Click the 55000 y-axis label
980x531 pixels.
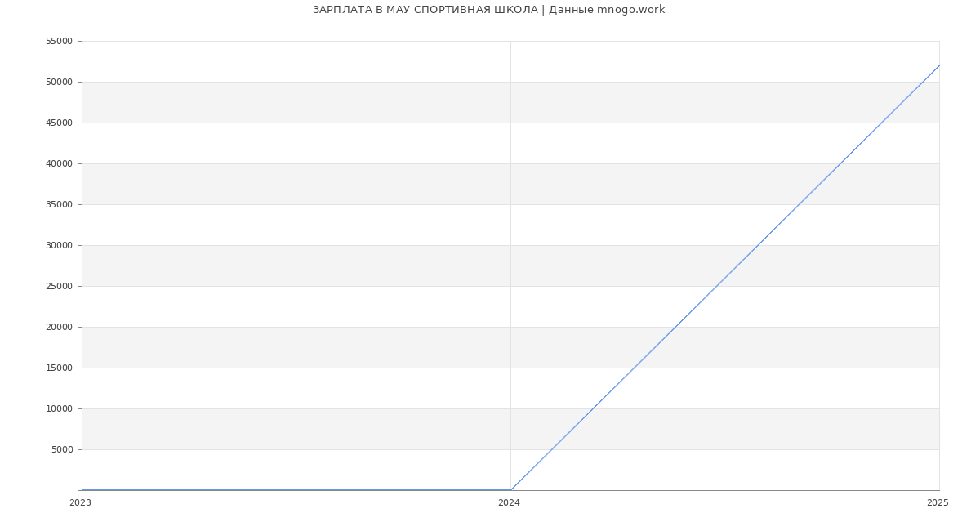pos(59,41)
